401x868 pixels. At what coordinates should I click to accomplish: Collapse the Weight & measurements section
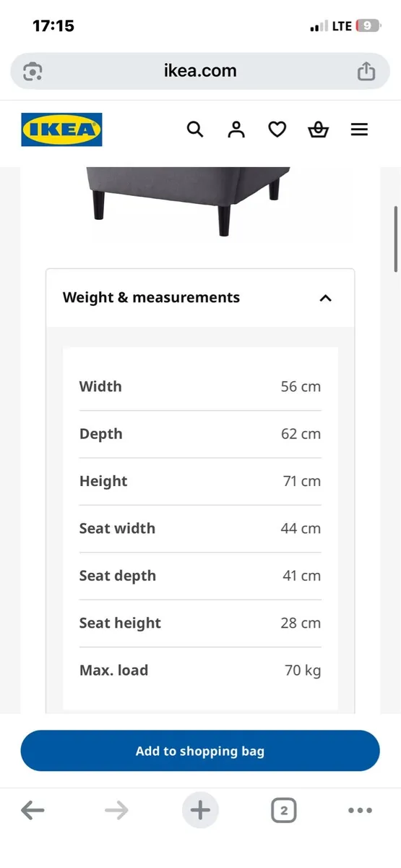pos(200,298)
